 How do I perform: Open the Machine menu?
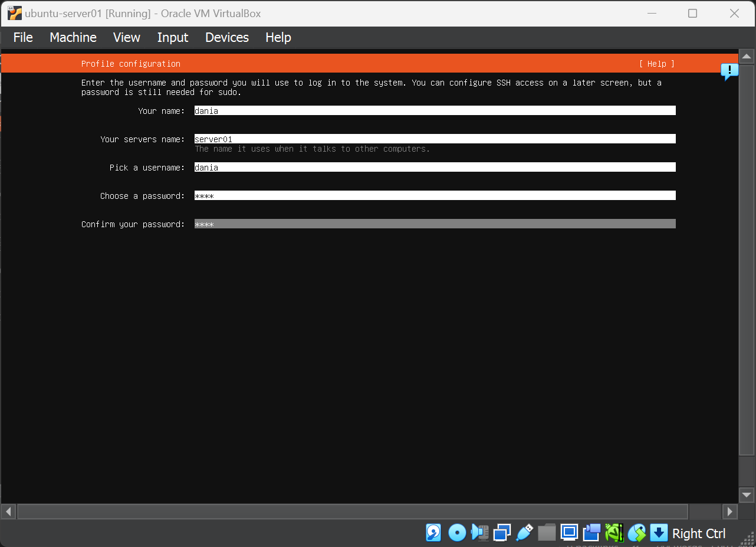pyautogui.click(x=73, y=37)
